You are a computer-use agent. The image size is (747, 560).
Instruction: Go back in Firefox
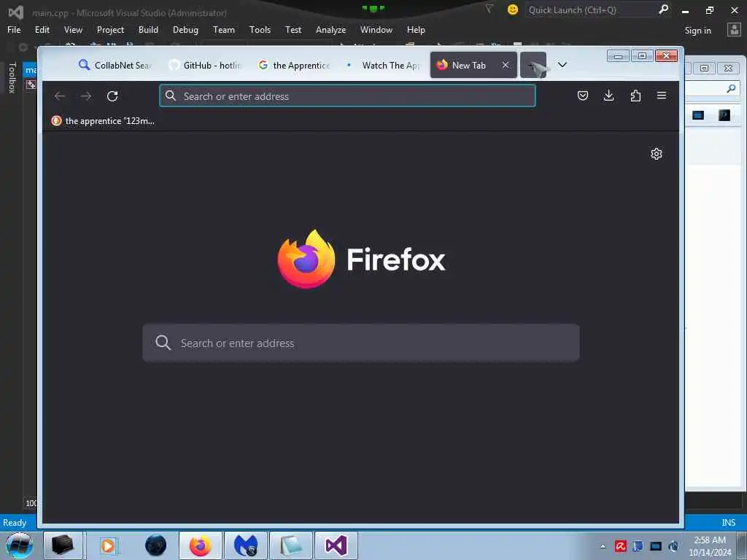(60, 96)
